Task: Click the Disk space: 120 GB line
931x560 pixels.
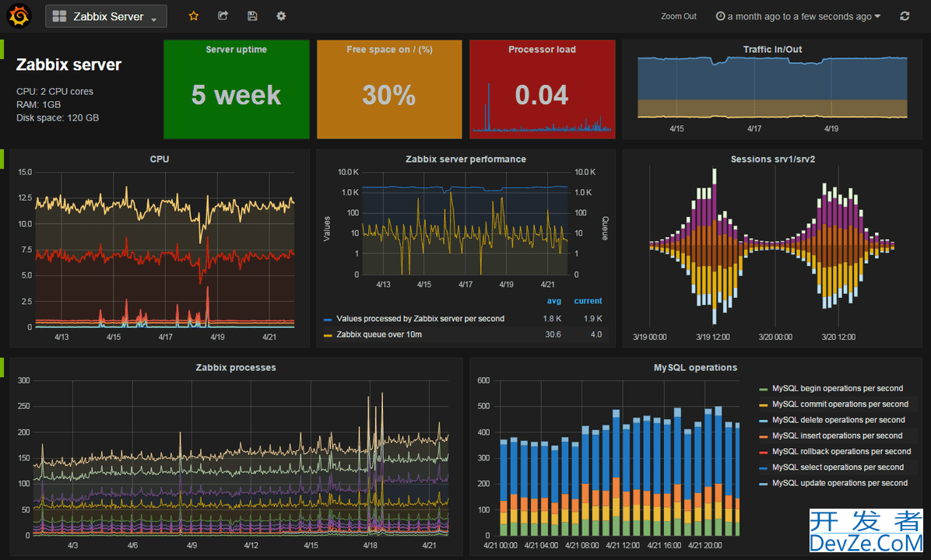Action: coord(58,118)
